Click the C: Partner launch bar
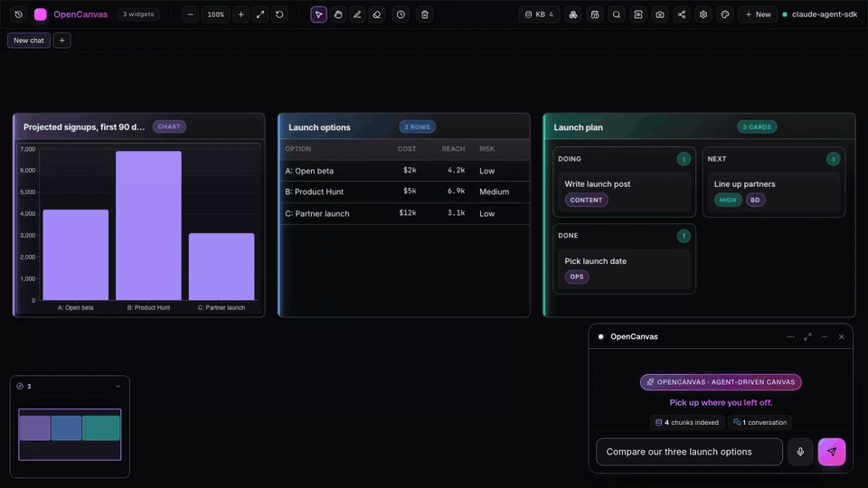This screenshot has width=868, height=488. coord(222,267)
